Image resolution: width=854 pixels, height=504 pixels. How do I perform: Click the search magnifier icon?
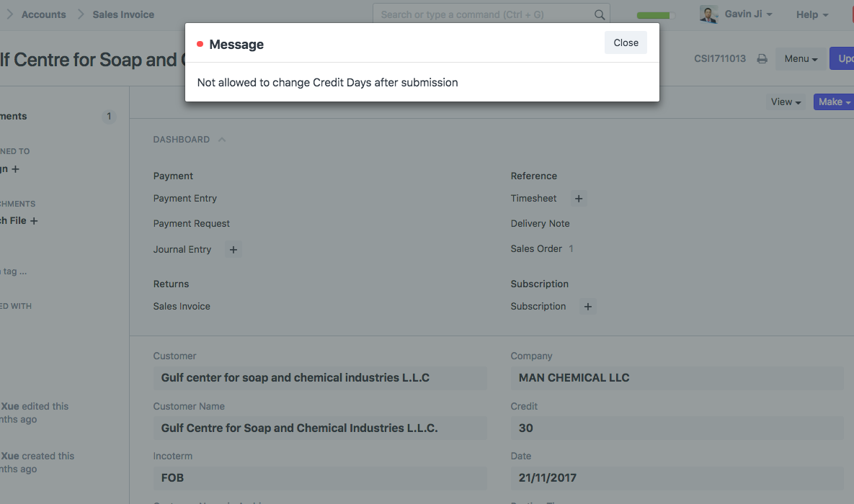click(600, 14)
